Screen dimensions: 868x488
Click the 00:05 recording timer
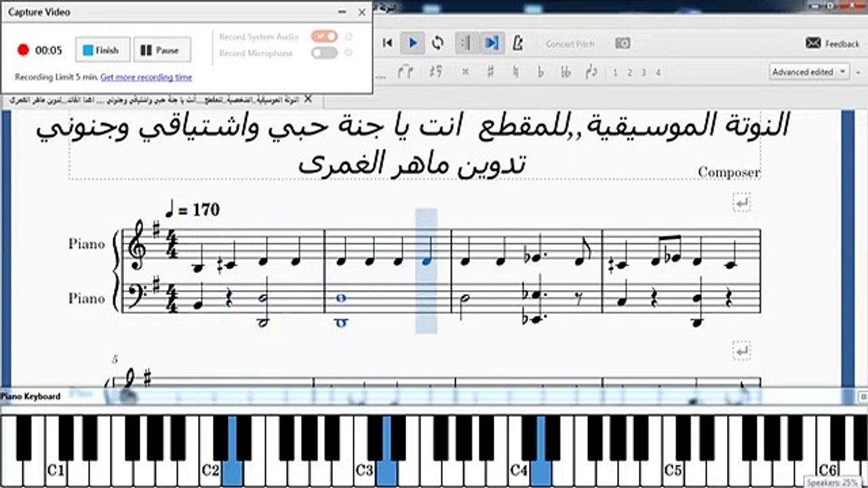[49, 50]
